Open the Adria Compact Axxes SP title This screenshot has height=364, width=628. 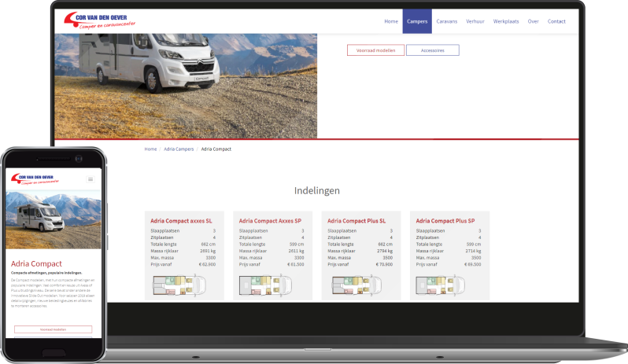coord(270,221)
